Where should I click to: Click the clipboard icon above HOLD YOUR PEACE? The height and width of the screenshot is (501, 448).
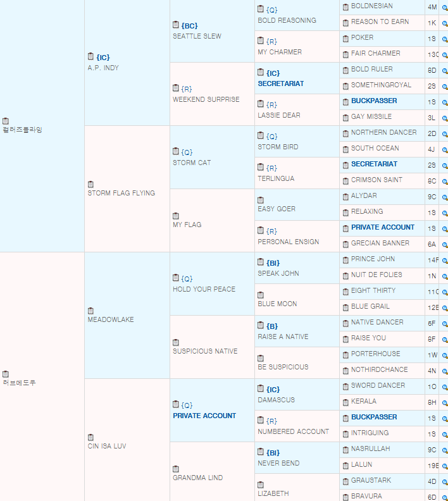(x=175, y=278)
